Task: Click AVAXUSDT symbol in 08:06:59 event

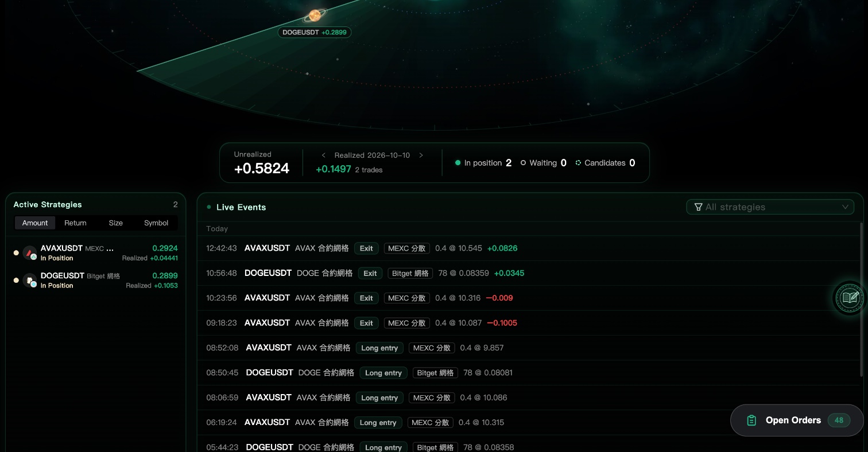Action: coord(269,398)
